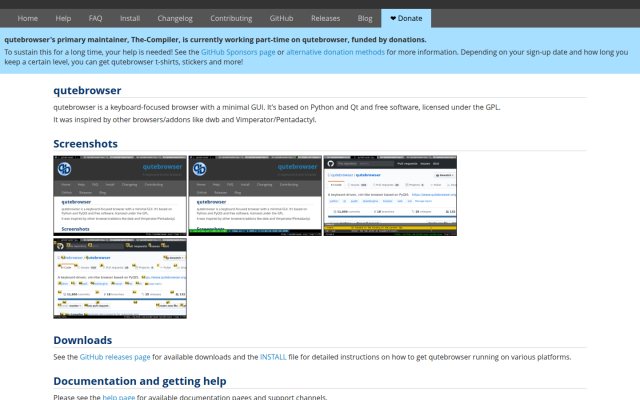Follow the help page link
This screenshot has width=640, height=400.
point(118,397)
